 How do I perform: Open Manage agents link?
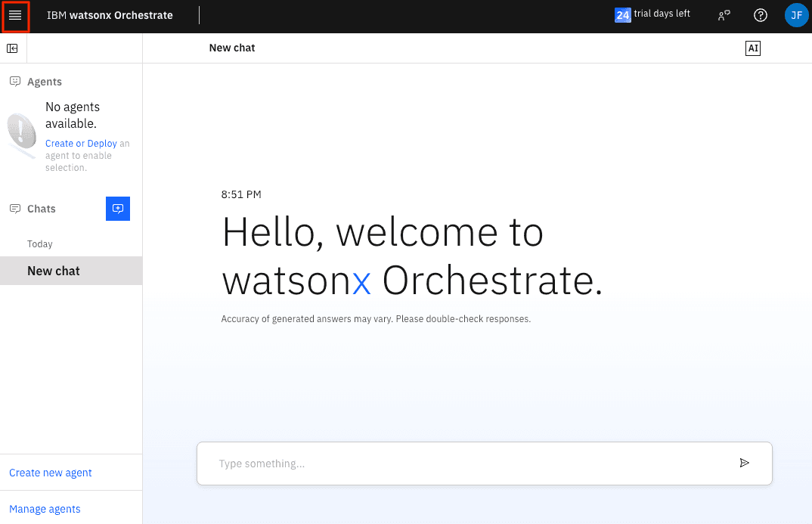tap(45, 509)
